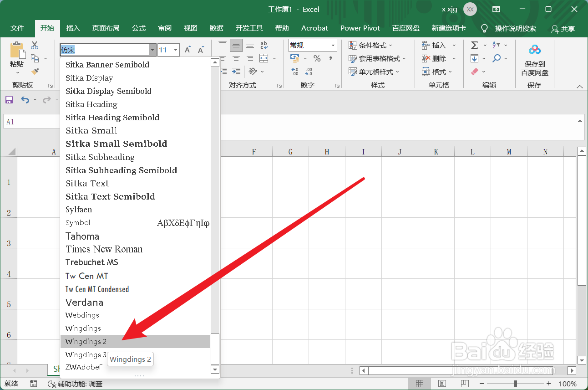Click the Merge and Center icon

click(x=264, y=58)
